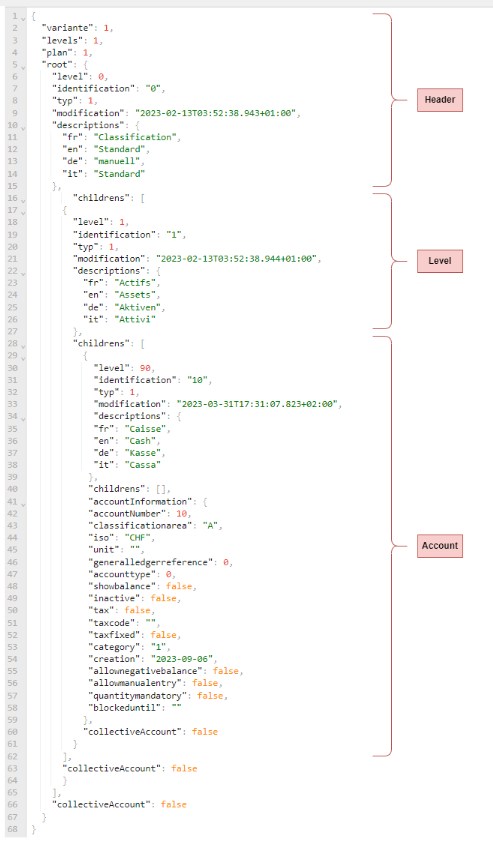Fold the "accountInformation" block at line 41
The width and height of the screenshot is (493, 842).
click(23, 504)
